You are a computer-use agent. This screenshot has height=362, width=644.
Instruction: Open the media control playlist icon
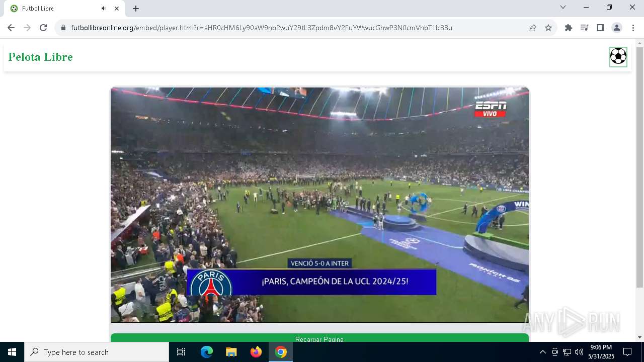point(585,28)
